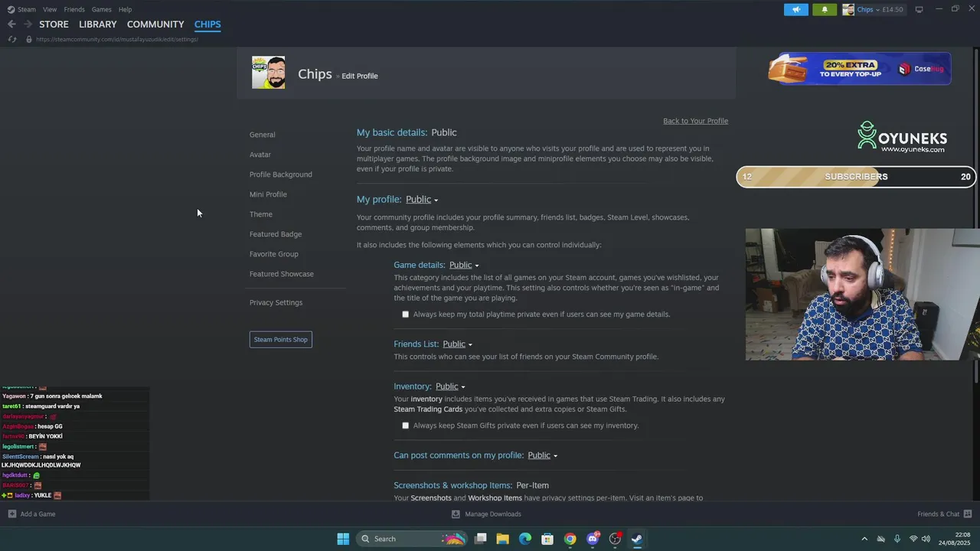Click the Chips profile name heading
Screen dimensions: 980x551
pos(315,74)
